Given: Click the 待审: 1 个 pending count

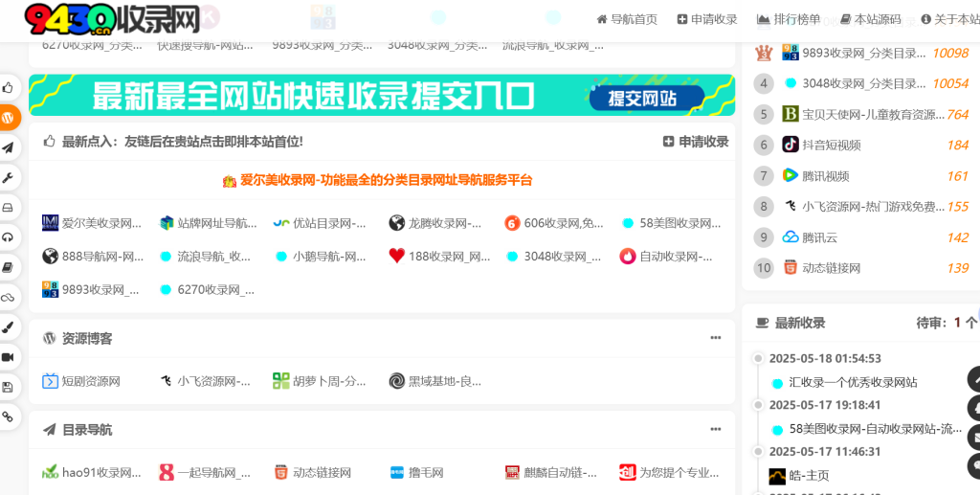Looking at the screenshot, I should tap(947, 323).
